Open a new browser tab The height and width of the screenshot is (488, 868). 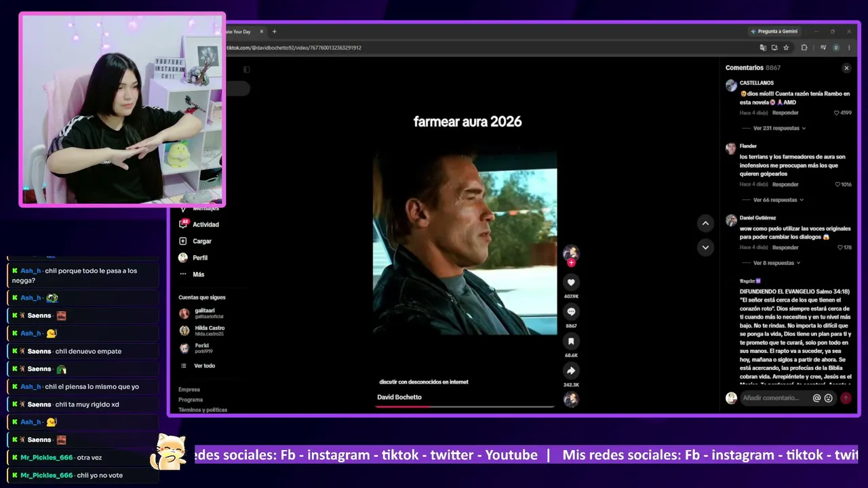[x=275, y=31]
